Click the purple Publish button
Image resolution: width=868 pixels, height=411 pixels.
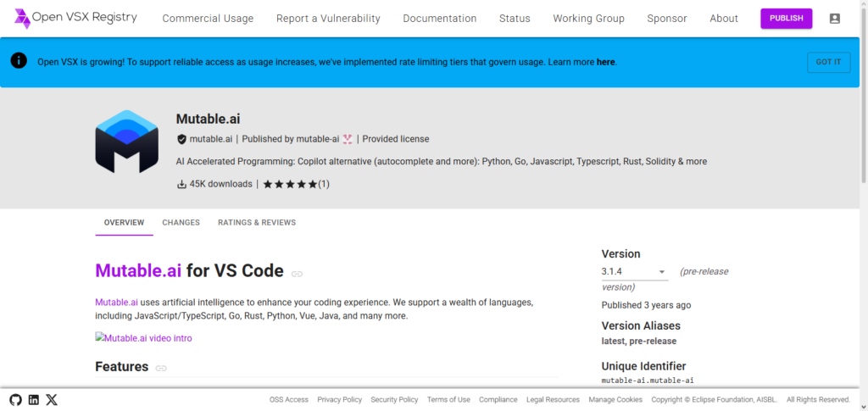click(786, 19)
